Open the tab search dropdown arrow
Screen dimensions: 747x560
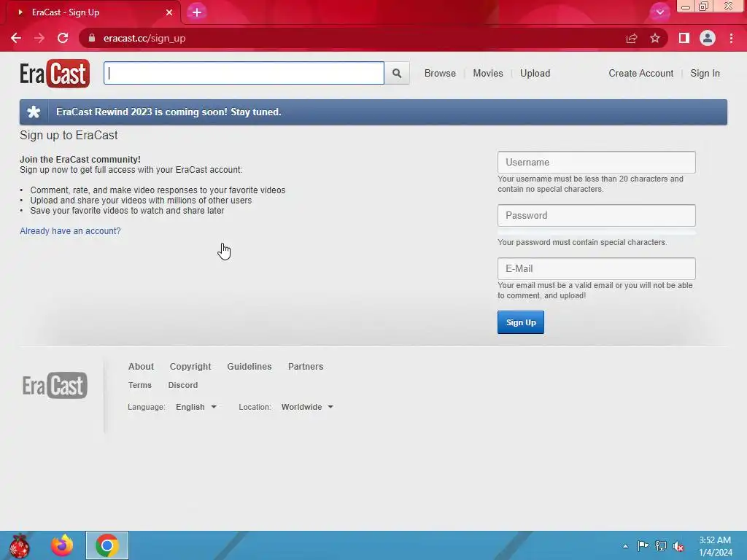659,12
